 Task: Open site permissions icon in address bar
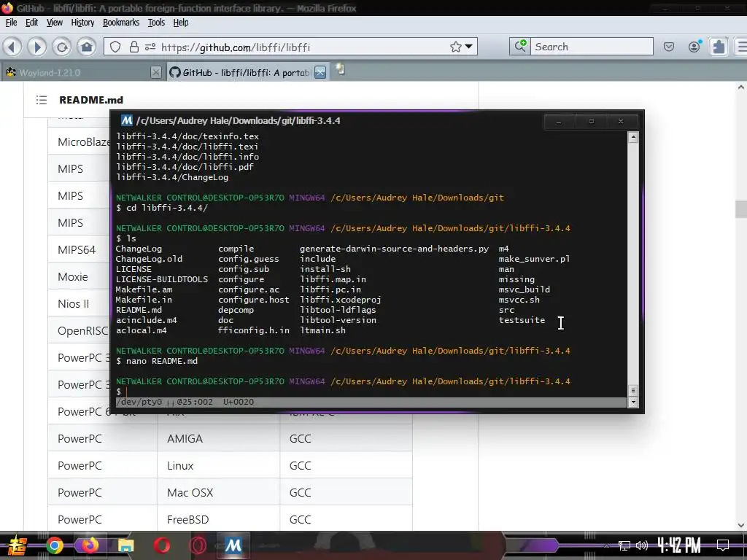pos(150,47)
